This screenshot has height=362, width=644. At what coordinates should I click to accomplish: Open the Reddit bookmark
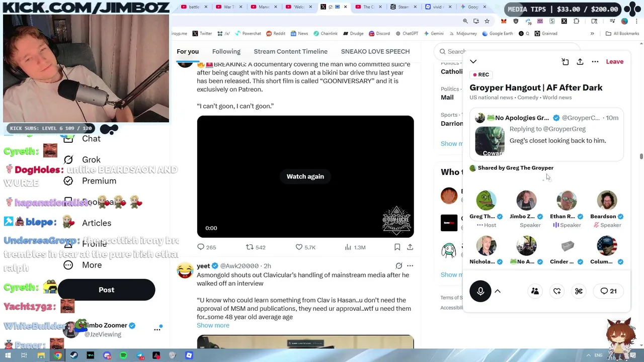[x=276, y=34]
